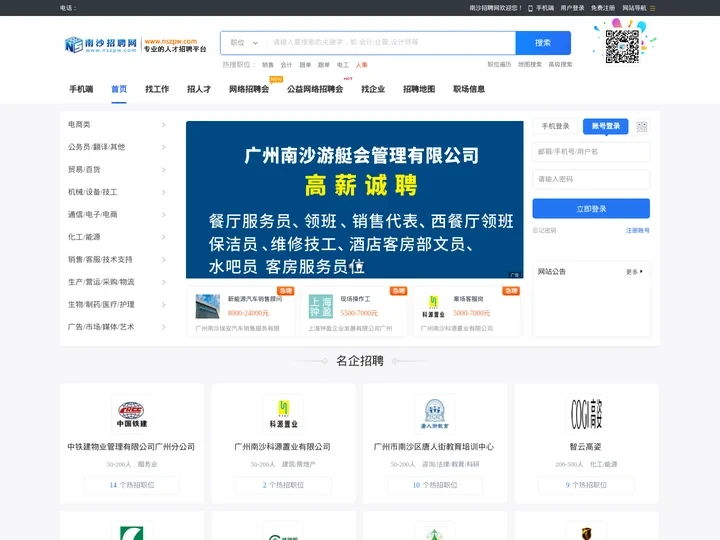Open the 网站导航 menu icon

(652, 8)
